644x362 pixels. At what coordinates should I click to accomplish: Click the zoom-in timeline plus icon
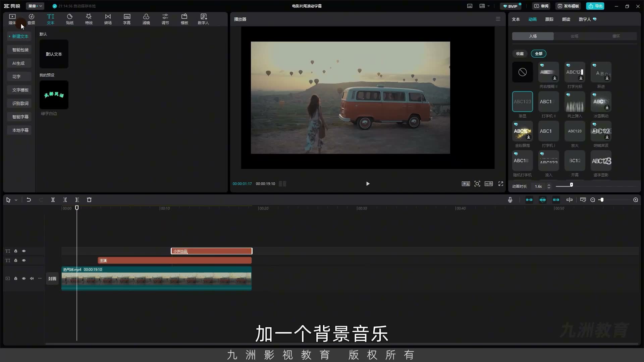636,200
